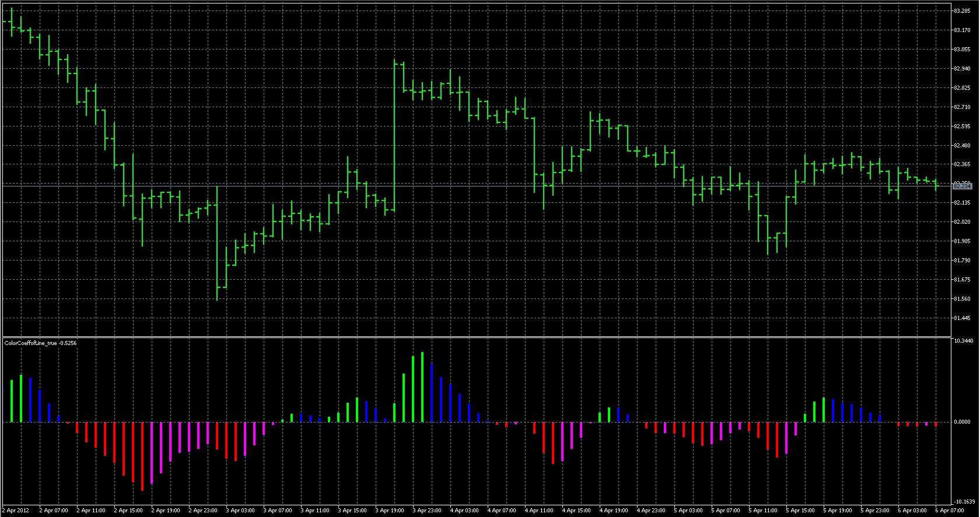Click the '2 Apr 2012' date label

tap(16, 511)
